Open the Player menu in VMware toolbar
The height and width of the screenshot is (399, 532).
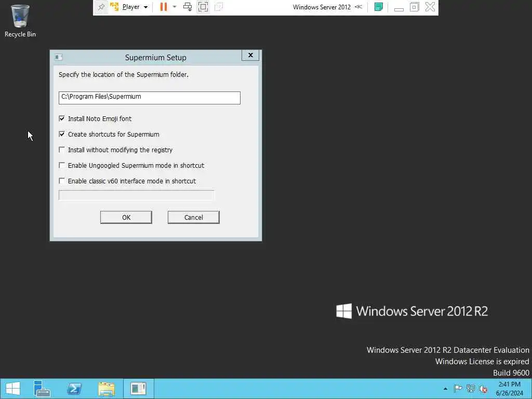coord(135,7)
